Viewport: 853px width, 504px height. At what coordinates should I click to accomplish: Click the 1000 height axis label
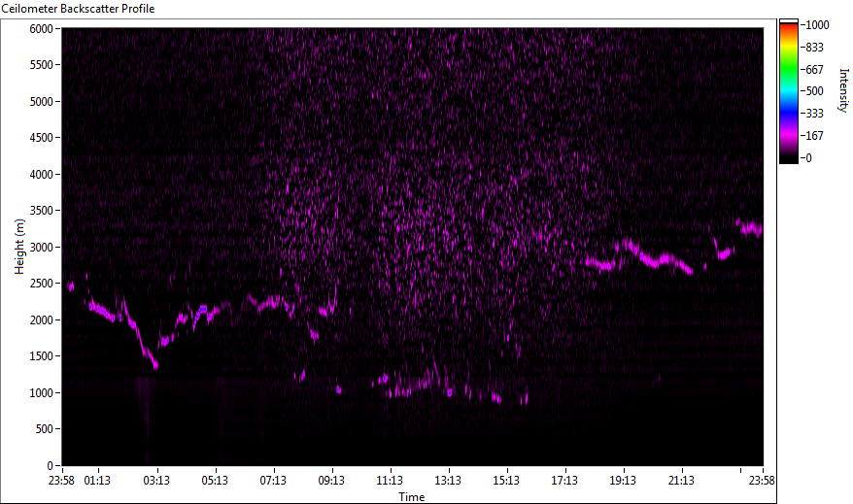coord(42,393)
